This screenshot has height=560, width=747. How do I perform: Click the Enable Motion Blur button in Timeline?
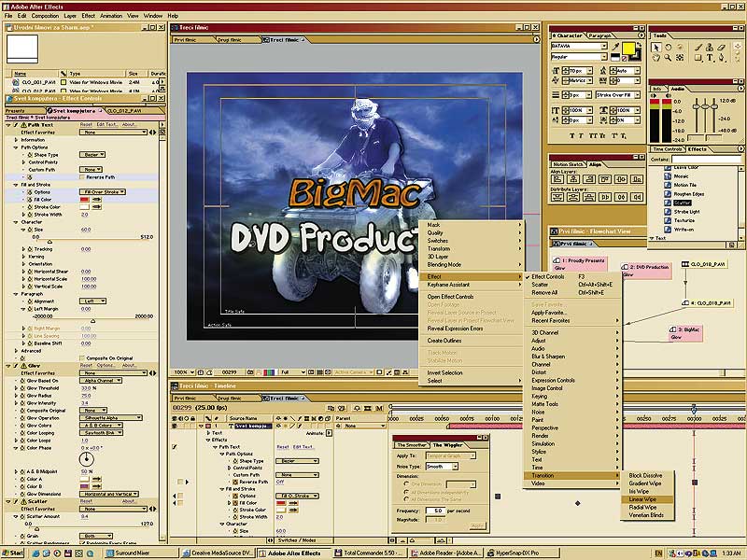click(x=379, y=408)
